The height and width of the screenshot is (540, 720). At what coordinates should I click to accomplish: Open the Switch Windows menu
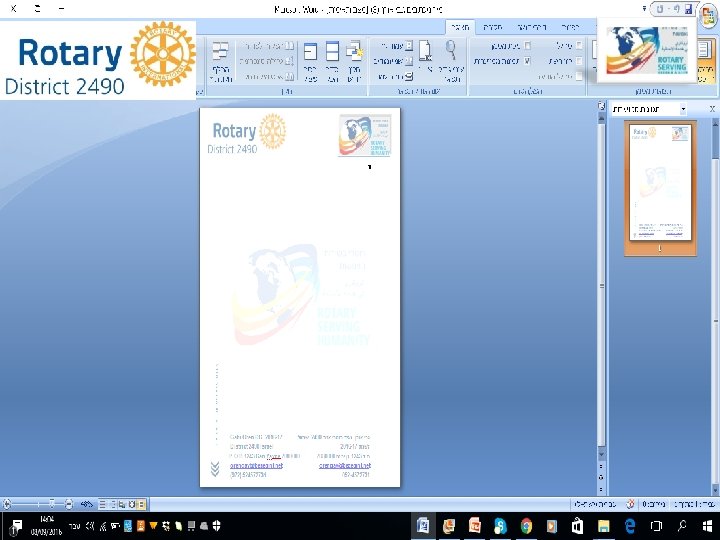pyautogui.click(x=221, y=60)
